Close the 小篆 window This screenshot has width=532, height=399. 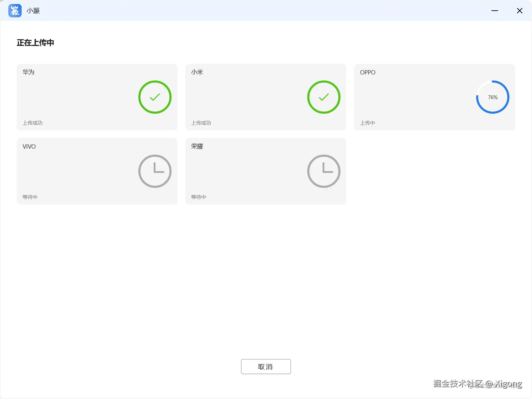(520, 11)
